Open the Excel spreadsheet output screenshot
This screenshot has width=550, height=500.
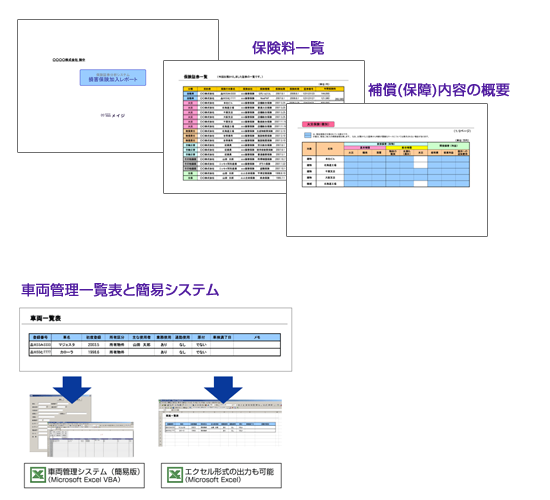pyautogui.click(x=220, y=423)
